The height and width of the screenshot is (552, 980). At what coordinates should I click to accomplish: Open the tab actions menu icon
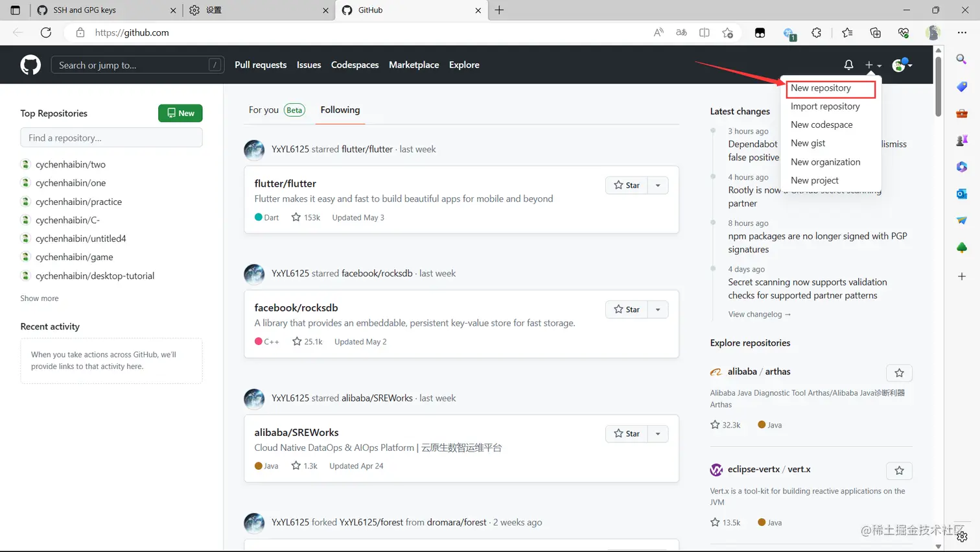click(16, 10)
